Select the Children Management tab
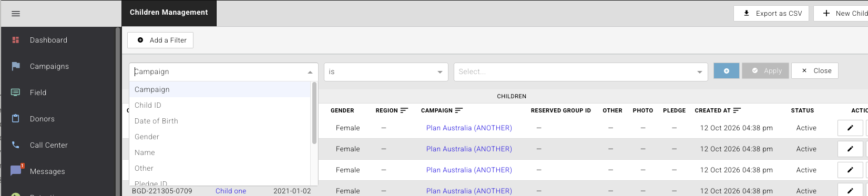Viewport: 868px width, 196px height. tap(169, 13)
